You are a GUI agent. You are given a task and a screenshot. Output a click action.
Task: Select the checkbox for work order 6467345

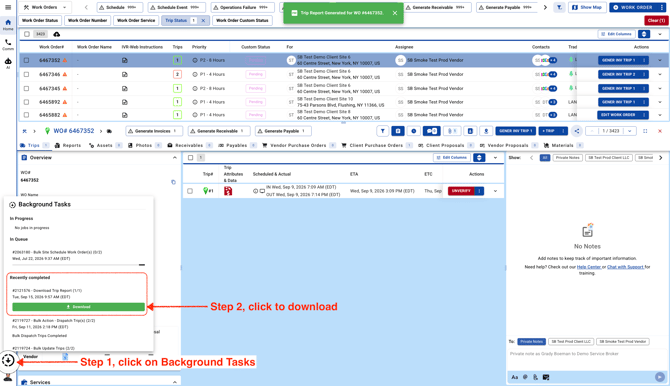pyautogui.click(x=26, y=88)
